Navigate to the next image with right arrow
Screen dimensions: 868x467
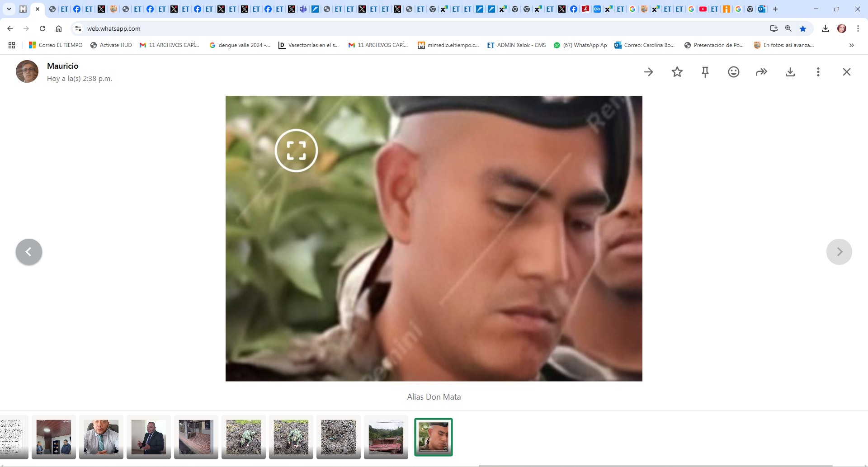pyautogui.click(x=839, y=251)
